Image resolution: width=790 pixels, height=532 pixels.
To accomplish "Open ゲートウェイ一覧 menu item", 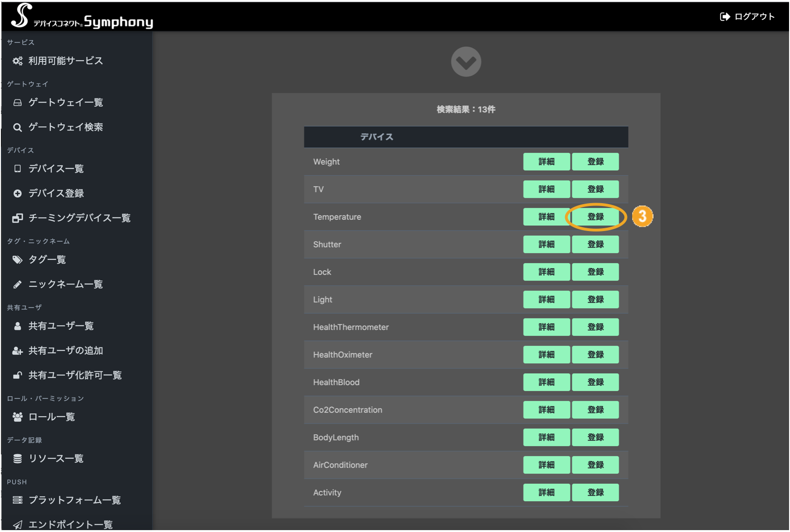I will coord(65,103).
